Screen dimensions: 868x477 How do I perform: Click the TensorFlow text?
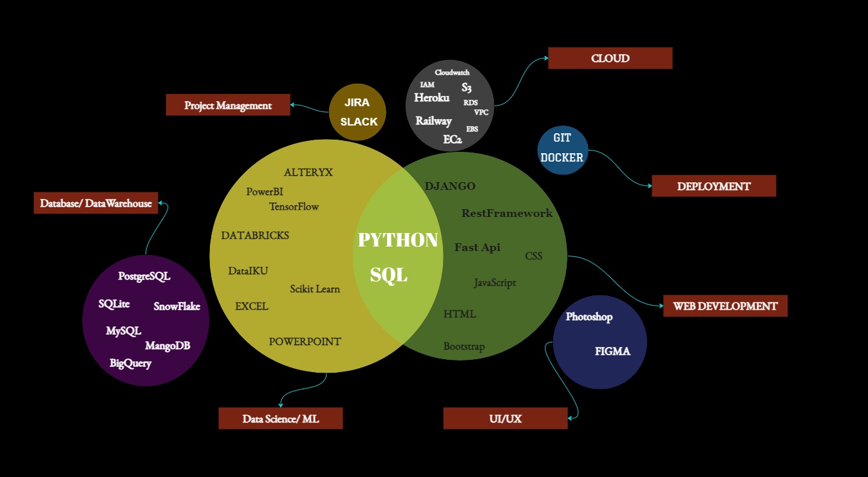294,206
